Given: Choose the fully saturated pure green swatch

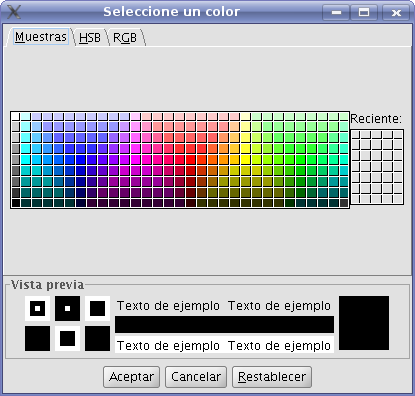Looking at the screenshot, I should tap(300, 159).
